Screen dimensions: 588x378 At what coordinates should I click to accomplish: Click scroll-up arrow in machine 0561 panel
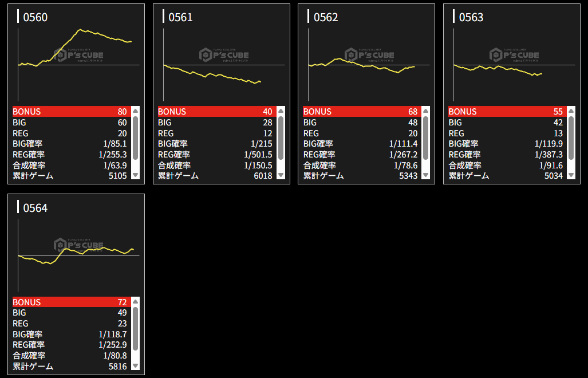point(281,111)
